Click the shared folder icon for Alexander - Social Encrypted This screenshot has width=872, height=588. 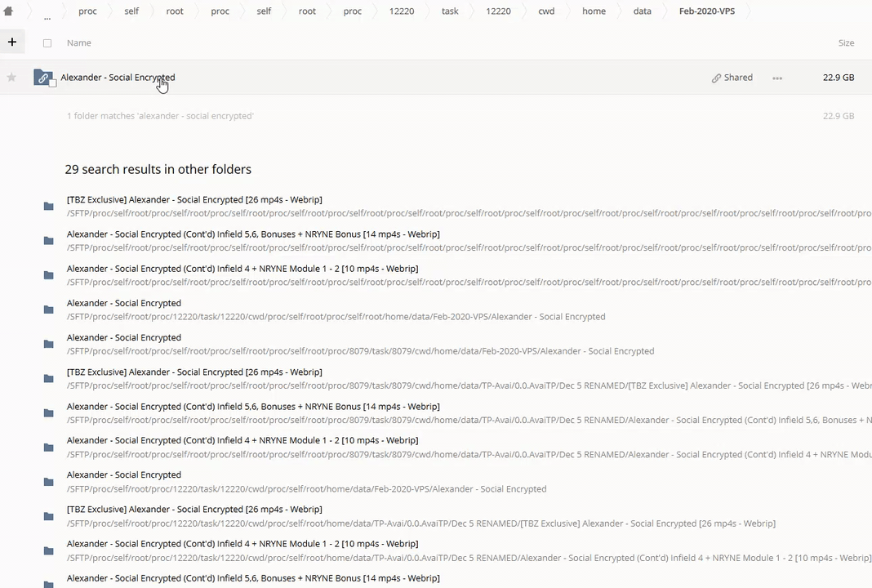coord(42,78)
